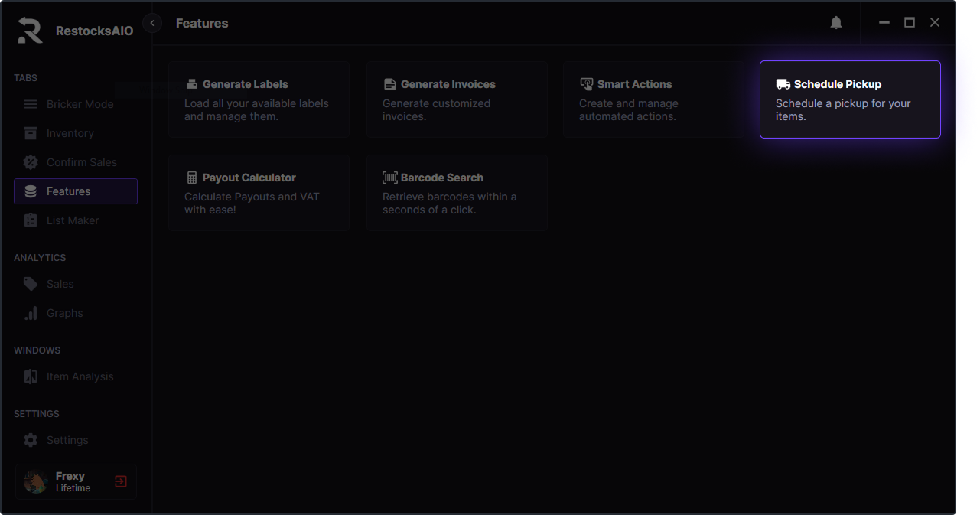The image size is (980, 515).
Task: Click the Generate Invoices document icon
Action: coord(390,84)
